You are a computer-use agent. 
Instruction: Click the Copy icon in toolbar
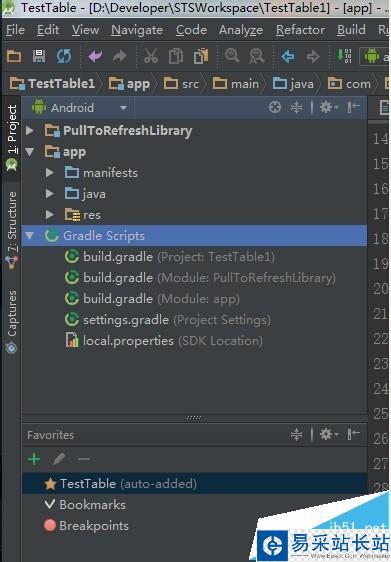pos(176,56)
